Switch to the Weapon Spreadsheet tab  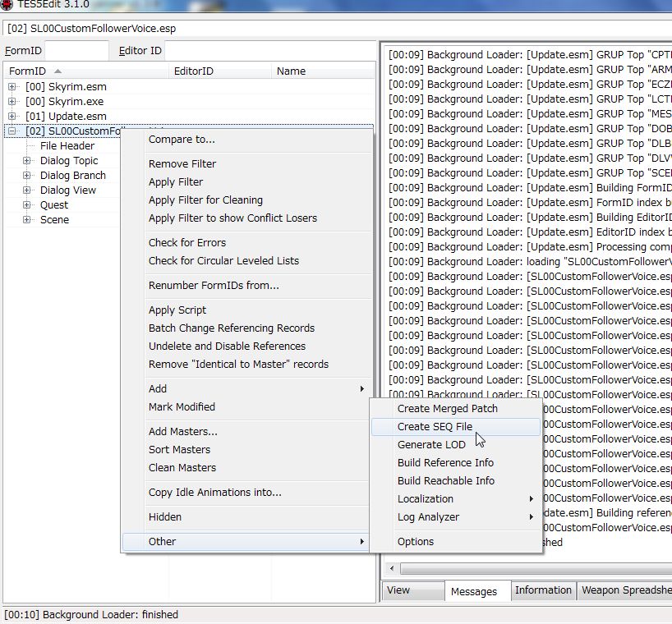coord(624,590)
